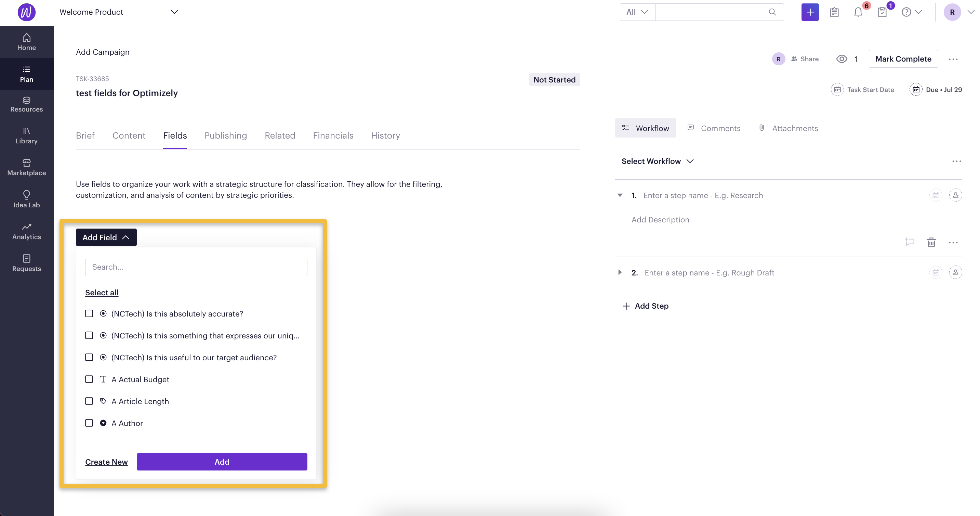The image size is (980, 516).
Task: Click the purple plus create button
Action: 810,12
